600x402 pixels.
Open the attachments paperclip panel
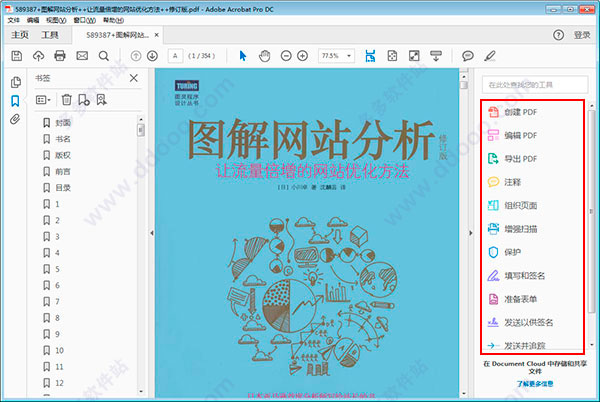[15, 119]
